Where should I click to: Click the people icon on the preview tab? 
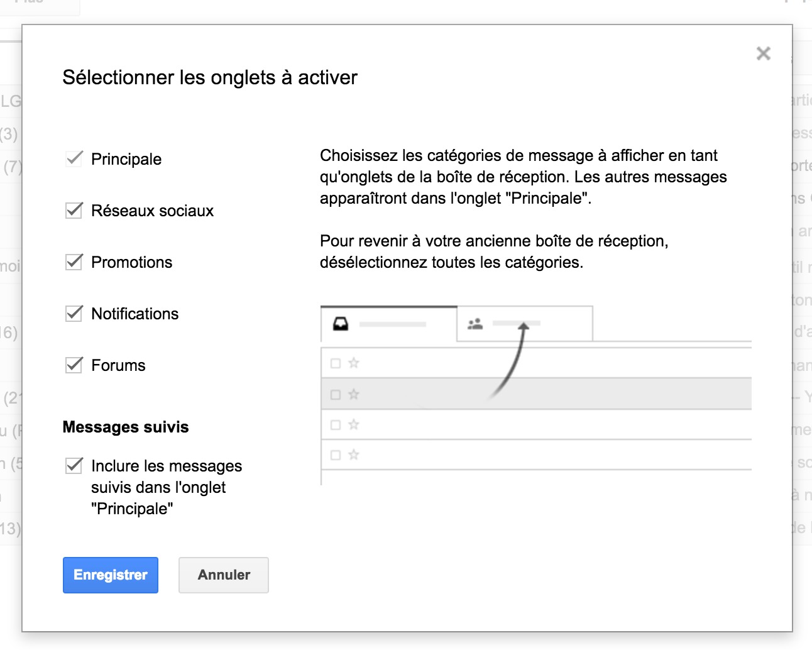(x=475, y=324)
